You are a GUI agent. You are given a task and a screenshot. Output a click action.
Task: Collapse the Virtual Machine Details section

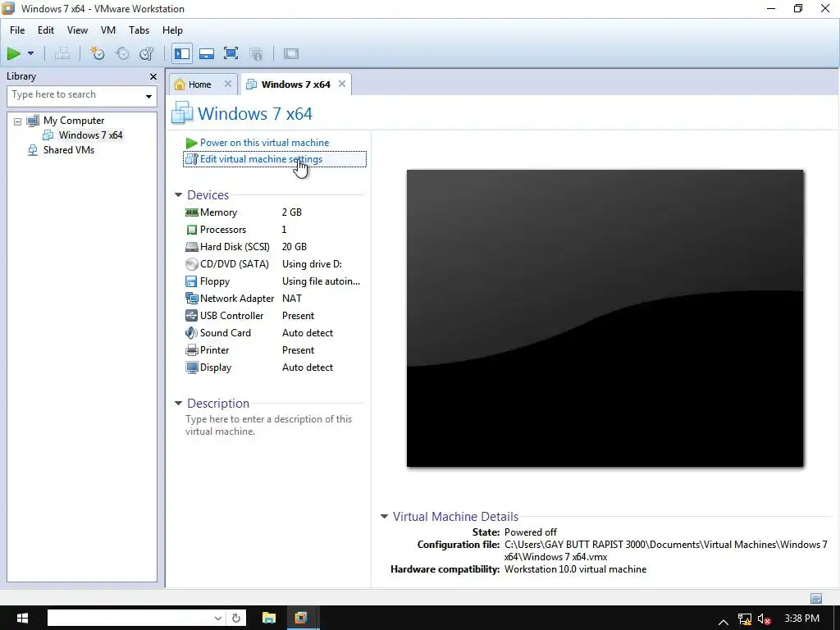point(384,517)
